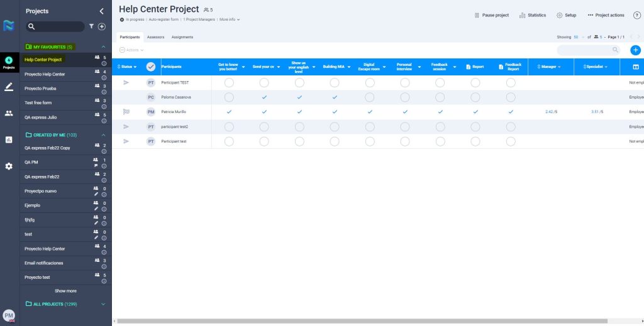Screen dimensions: 644x326
Task: Open the help question mark icon
Action: [x=636, y=15]
